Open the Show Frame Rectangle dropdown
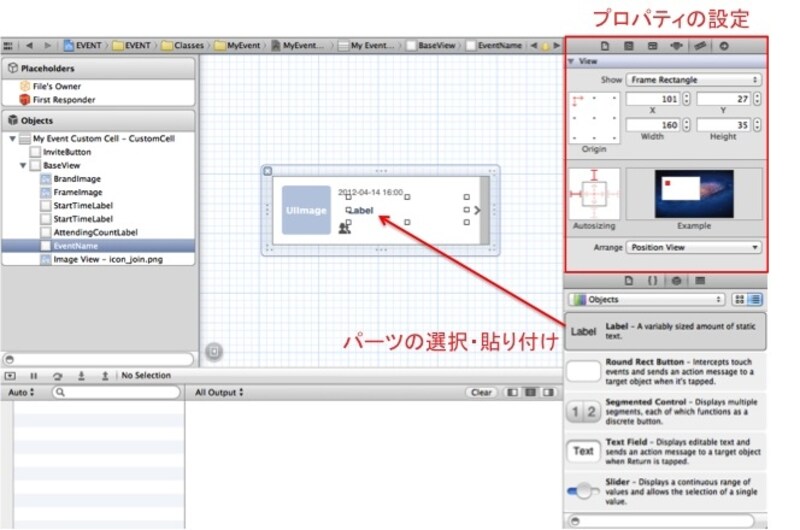 click(x=694, y=79)
